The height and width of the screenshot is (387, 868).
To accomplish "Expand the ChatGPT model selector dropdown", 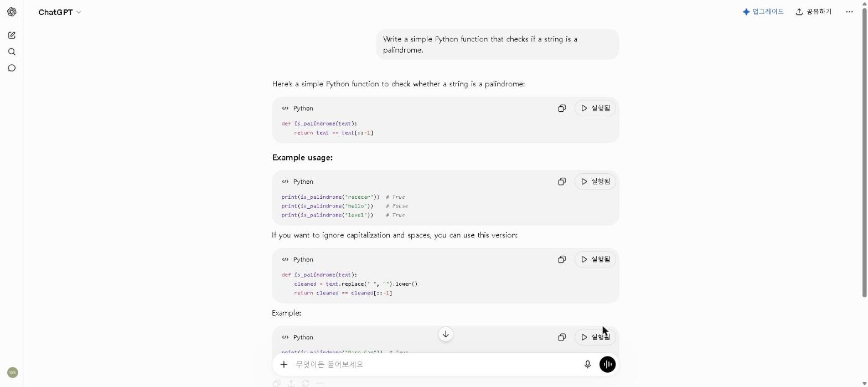I will (60, 12).
